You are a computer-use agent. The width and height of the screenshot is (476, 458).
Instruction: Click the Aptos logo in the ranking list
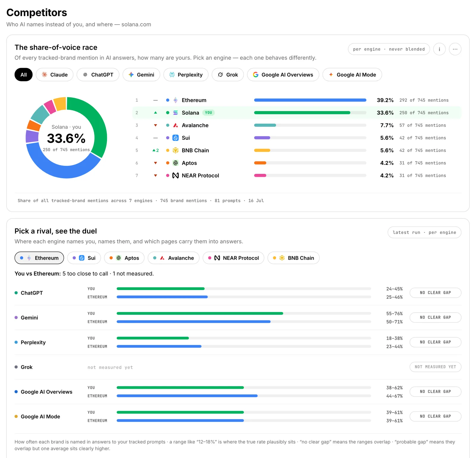(x=176, y=163)
